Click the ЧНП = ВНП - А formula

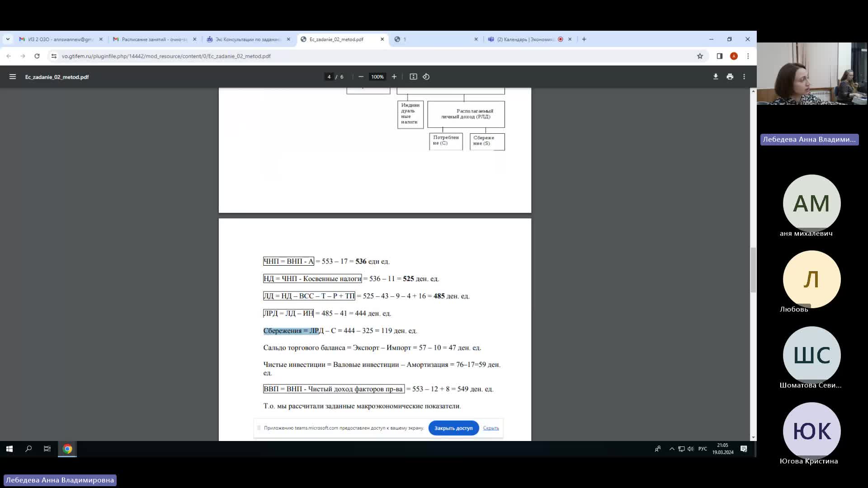(x=288, y=261)
